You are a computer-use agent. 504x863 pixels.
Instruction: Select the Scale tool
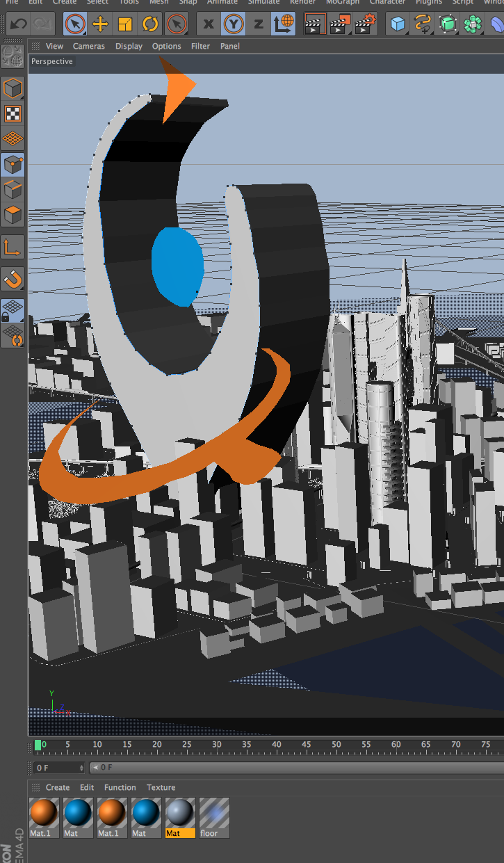point(125,24)
